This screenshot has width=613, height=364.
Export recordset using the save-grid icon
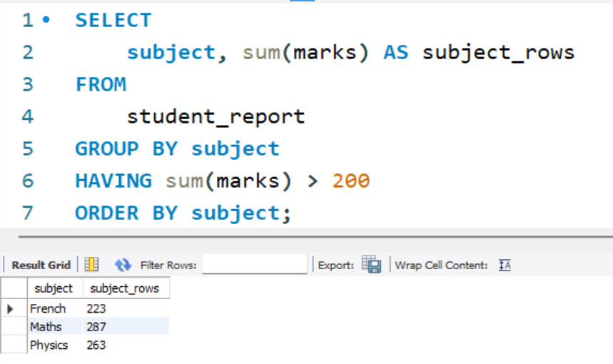tap(371, 264)
